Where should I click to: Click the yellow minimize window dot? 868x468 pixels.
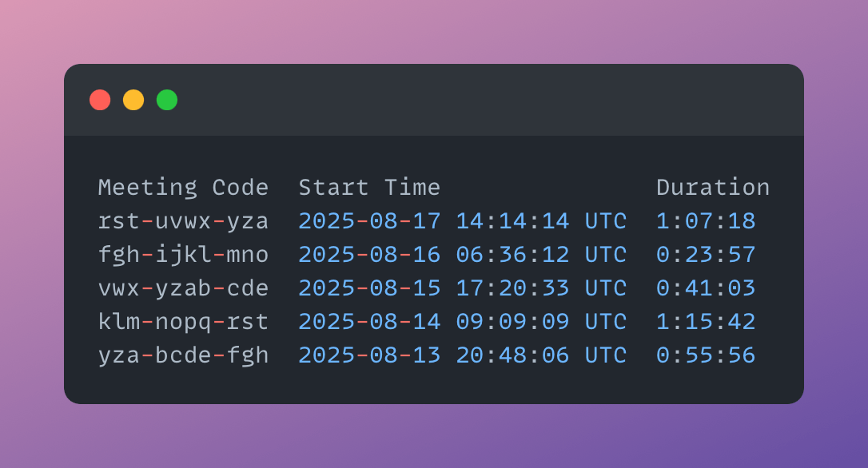click(x=133, y=100)
